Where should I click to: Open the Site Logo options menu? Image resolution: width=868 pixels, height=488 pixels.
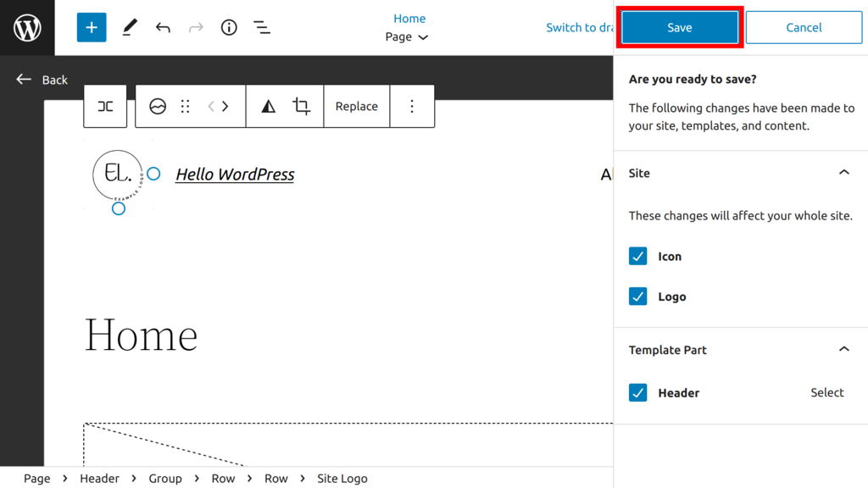pyautogui.click(x=412, y=106)
